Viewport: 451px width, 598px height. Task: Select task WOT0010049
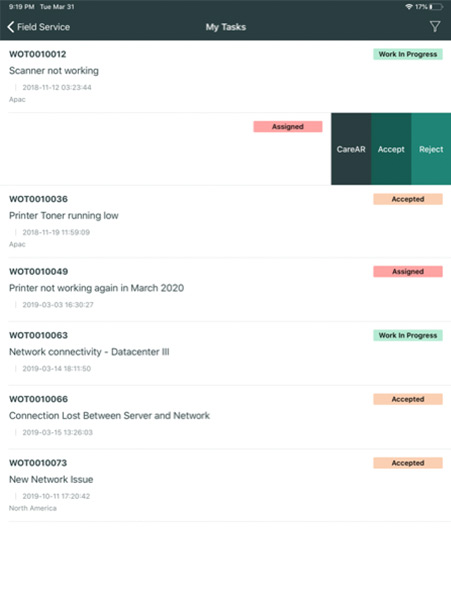click(x=225, y=290)
